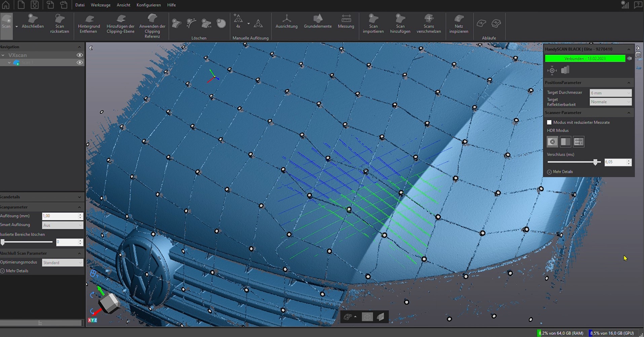644x337 pixels.
Task: Expand Mehr Details under Verschluss slider
Action: click(562, 172)
